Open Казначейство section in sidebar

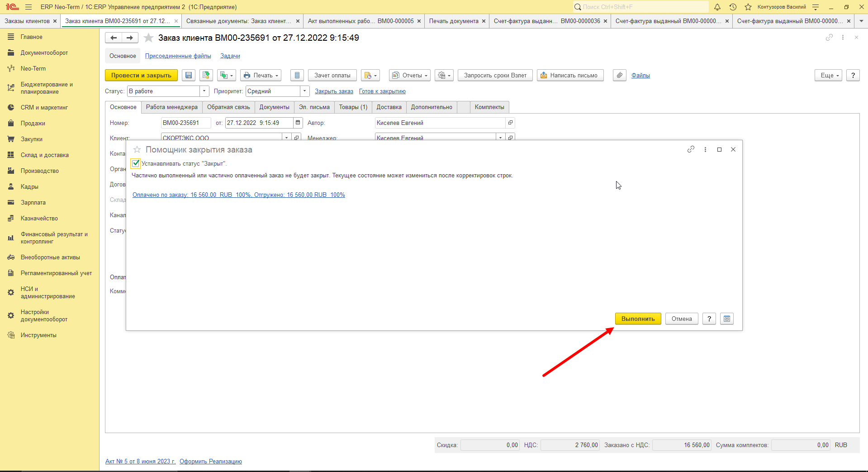tap(39, 219)
